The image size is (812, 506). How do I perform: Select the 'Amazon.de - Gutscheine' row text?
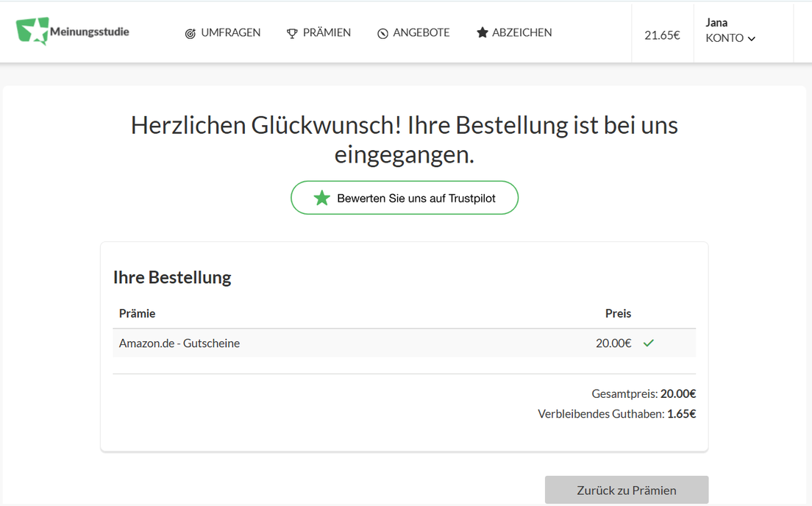(x=179, y=343)
